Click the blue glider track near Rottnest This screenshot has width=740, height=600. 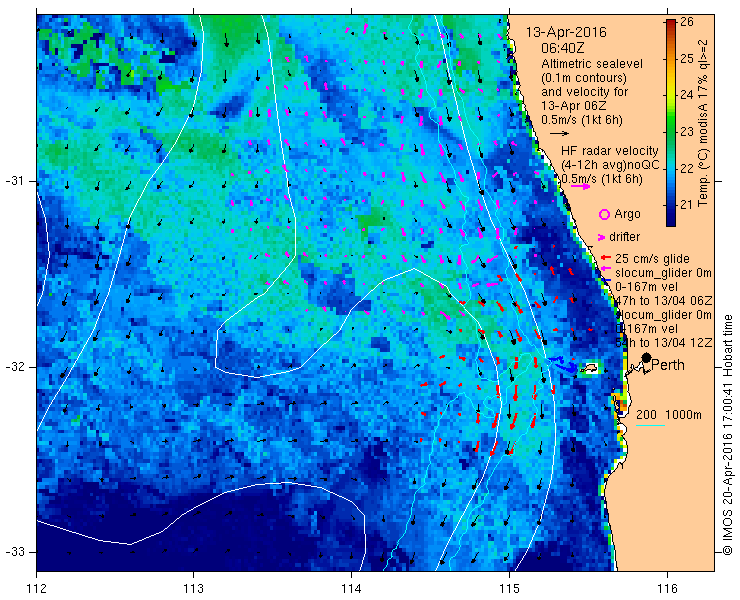click(564, 365)
